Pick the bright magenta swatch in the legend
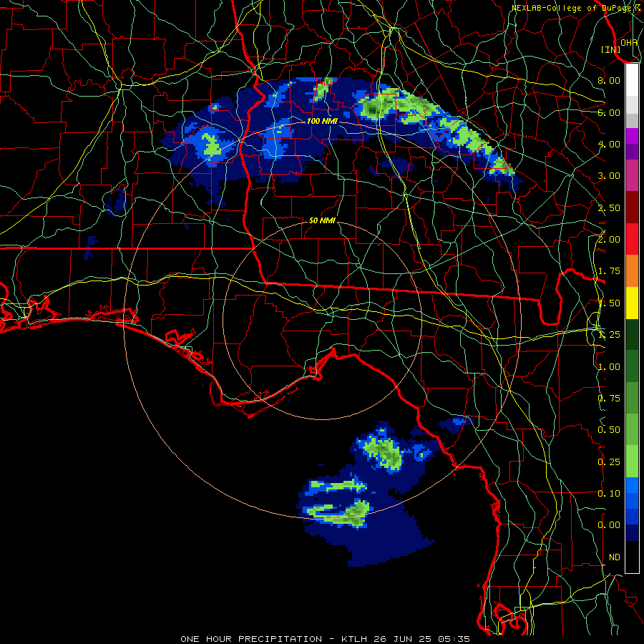This screenshot has width=644, height=644. [x=632, y=136]
